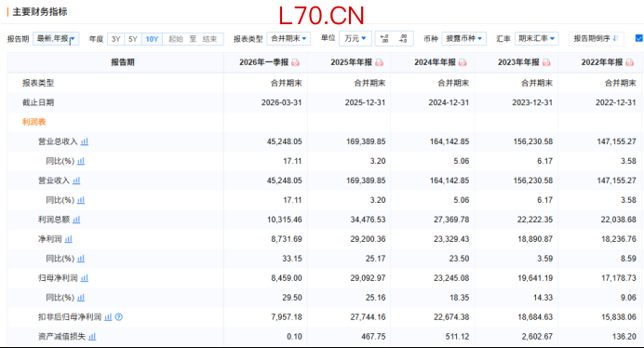The image size is (644, 348).
Task: Click the 扣非后归母净利润 value 7,957.18
Action: point(287,317)
